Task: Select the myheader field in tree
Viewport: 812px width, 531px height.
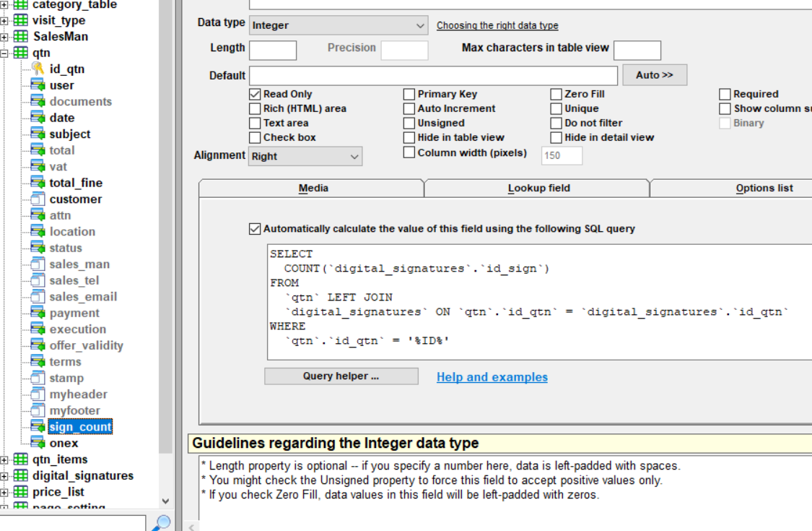Action: [x=78, y=394]
